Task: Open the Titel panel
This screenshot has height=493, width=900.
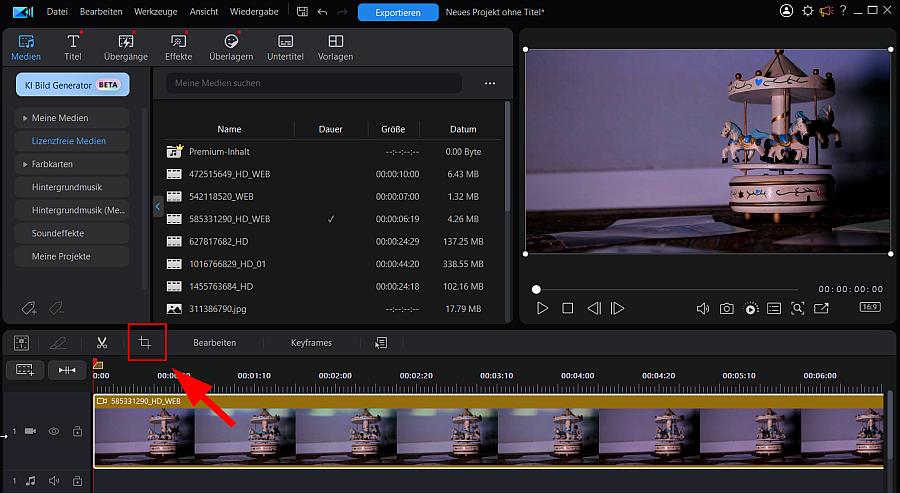Action: pos(73,47)
